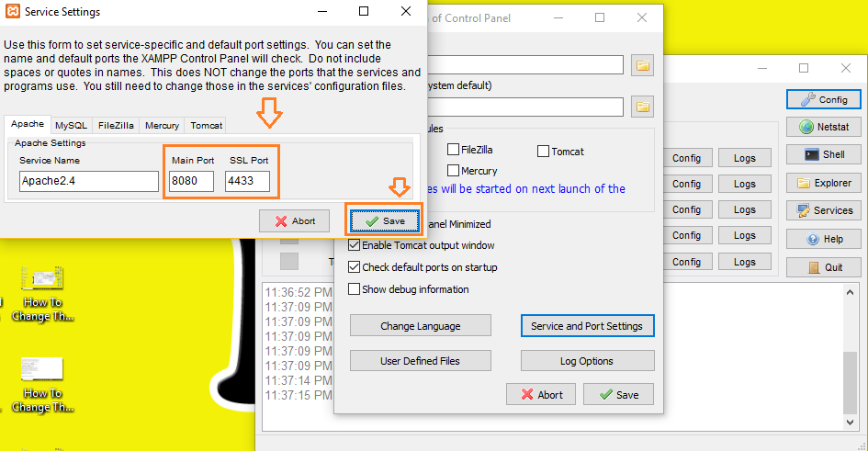Click the second folder browse icon in Configuration window
868x451 pixels.
[643, 107]
